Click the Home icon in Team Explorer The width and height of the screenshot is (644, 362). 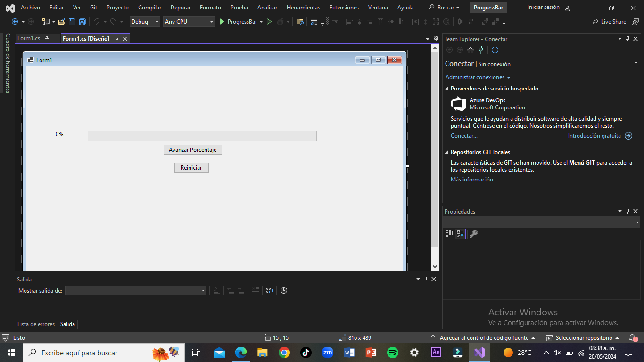tap(470, 50)
